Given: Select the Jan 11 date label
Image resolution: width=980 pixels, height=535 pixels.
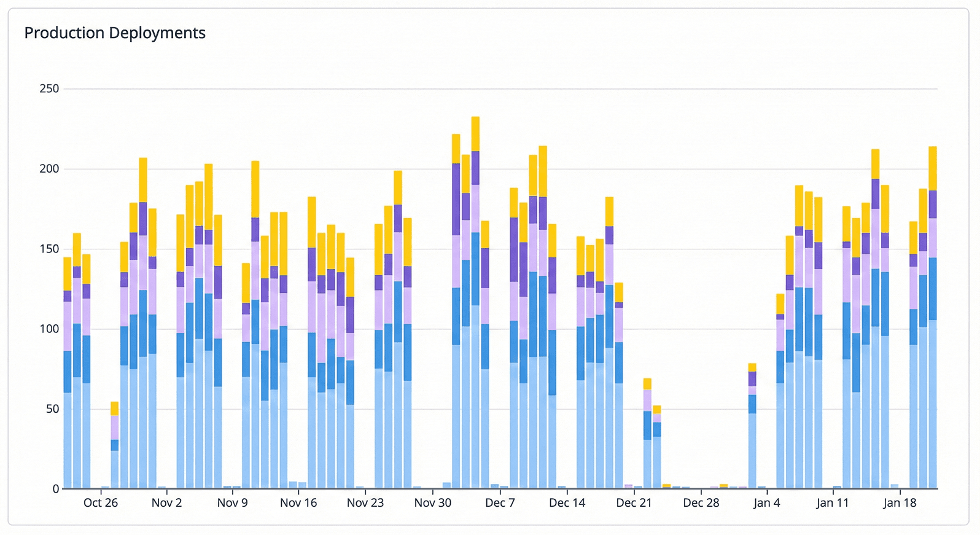Looking at the screenshot, I should 833,503.
